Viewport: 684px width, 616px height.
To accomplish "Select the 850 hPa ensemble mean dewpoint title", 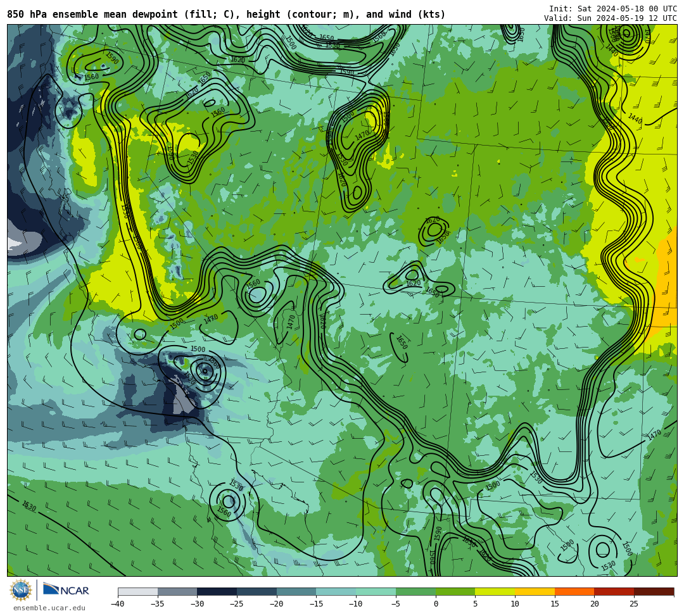I will 226,15.
